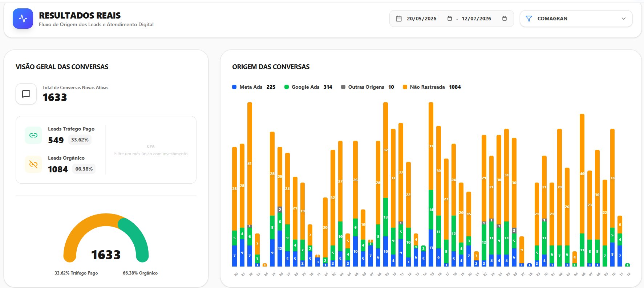Click the 1084 Leads Orgânico value
Image resolution: width=644 pixels, height=288 pixels.
coord(58,169)
